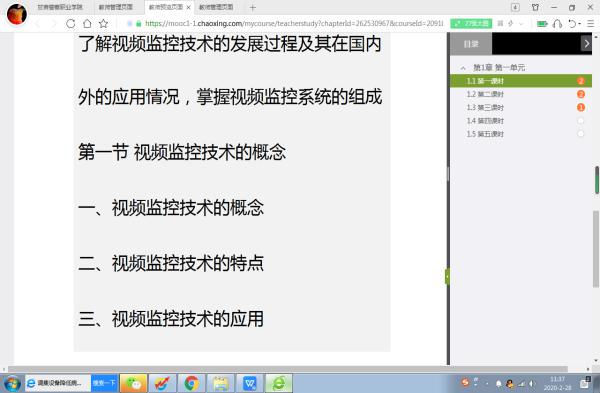Open lesson 1.1 第一课时
Image resolution: width=600 pixels, height=393 pixels.
tap(485, 81)
